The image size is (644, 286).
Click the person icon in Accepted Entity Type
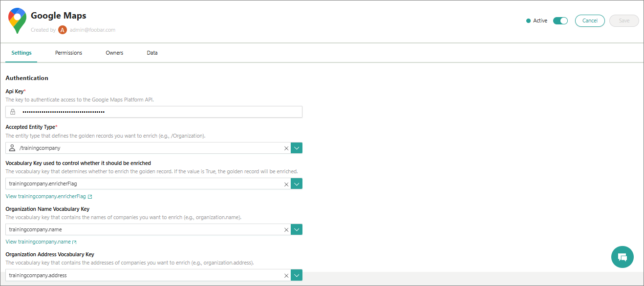[13, 148]
